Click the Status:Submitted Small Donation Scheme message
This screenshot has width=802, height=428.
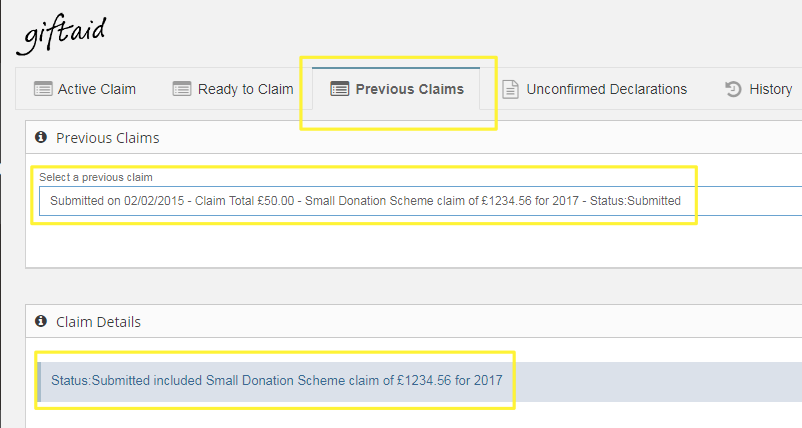(277, 380)
